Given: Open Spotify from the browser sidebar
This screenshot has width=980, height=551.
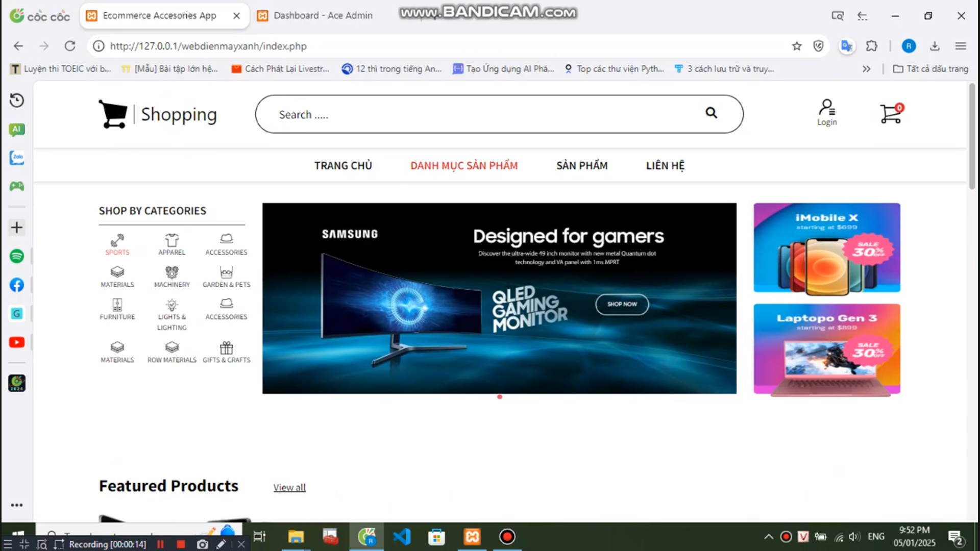Looking at the screenshot, I should [x=17, y=256].
